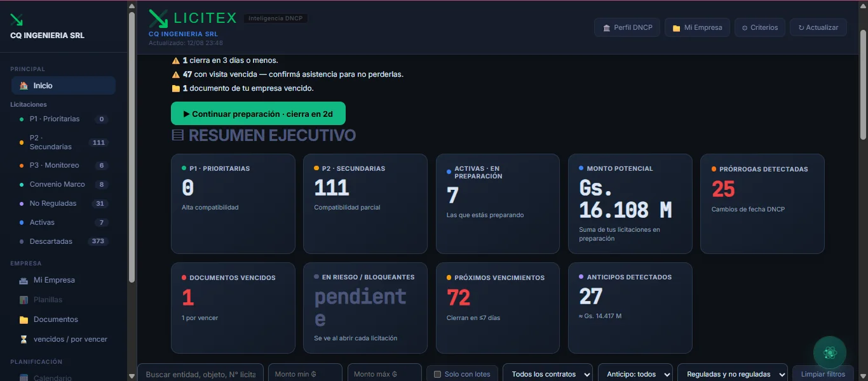Viewport: 868px width, 381px height.
Task: Click the Monto máx input field
Action: [x=384, y=374]
